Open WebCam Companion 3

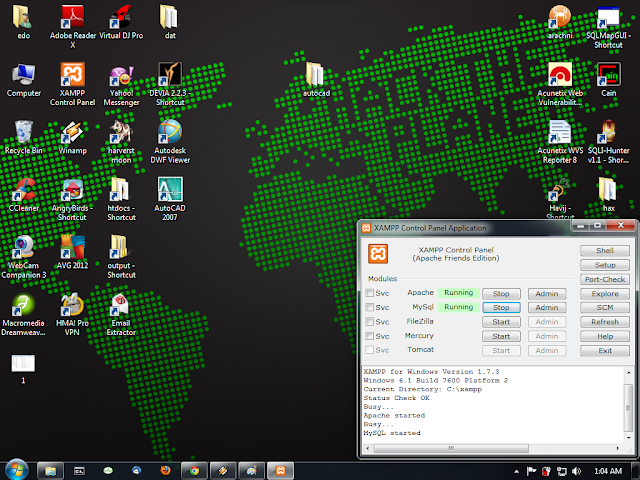click(23, 257)
